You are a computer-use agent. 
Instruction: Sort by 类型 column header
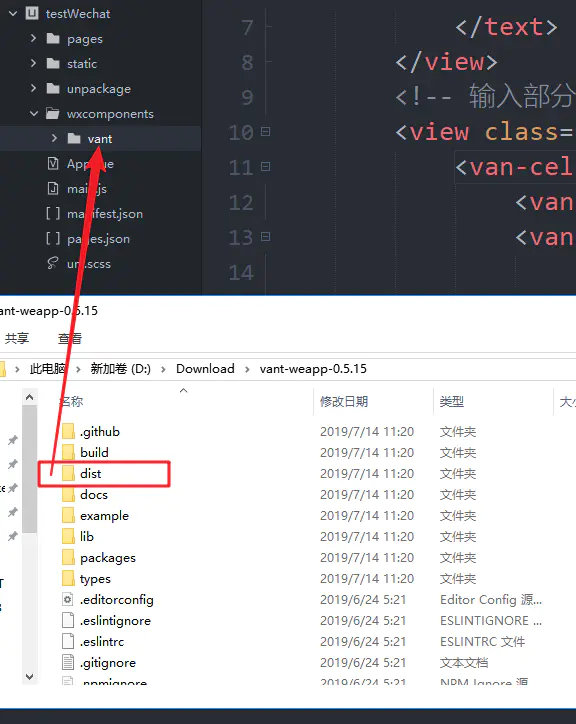coord(452,402)
